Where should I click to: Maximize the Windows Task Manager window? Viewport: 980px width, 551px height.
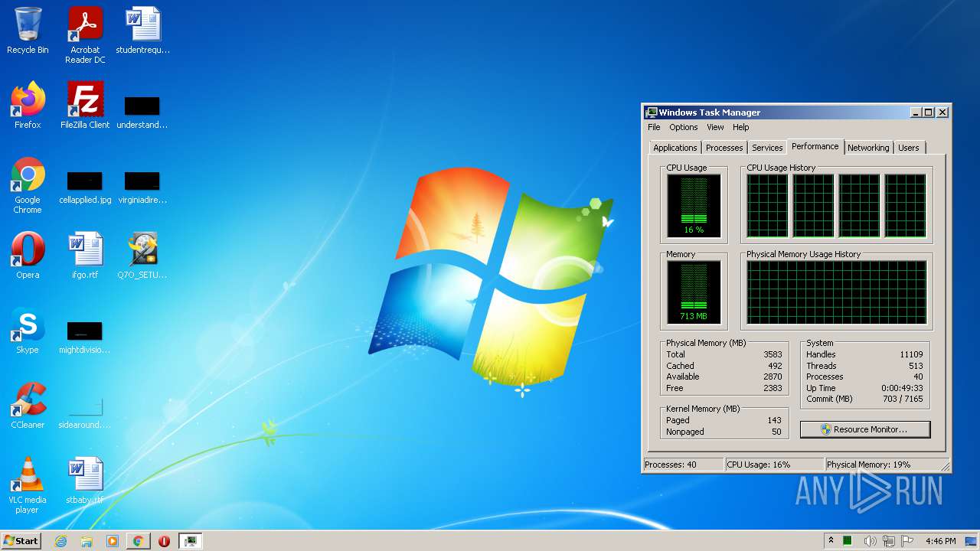click(929, 112)
